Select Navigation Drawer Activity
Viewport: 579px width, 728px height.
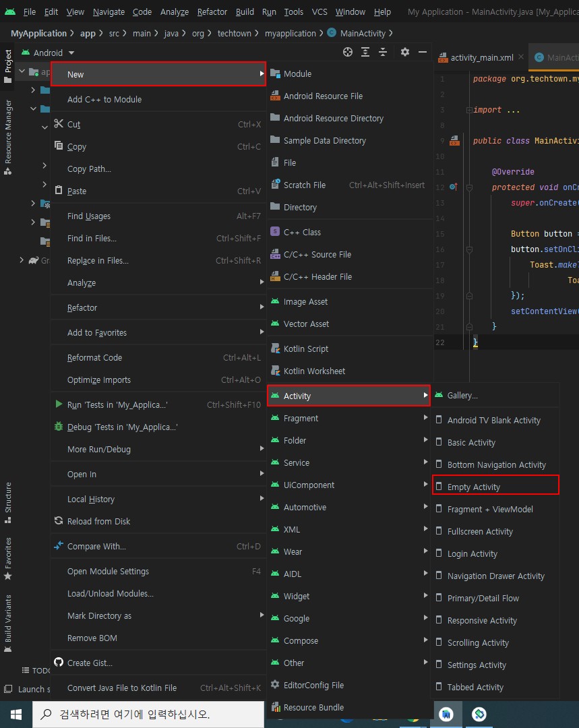coord(495,576)
